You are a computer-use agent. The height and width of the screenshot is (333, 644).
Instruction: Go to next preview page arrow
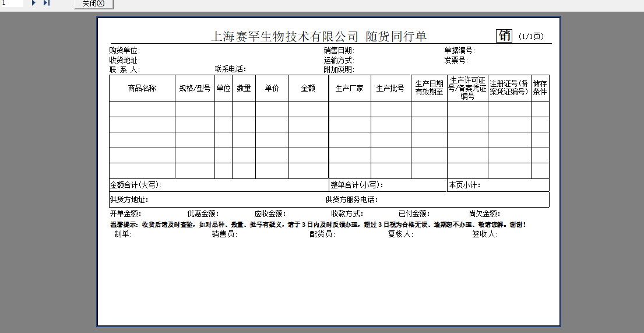coord(34,3)
